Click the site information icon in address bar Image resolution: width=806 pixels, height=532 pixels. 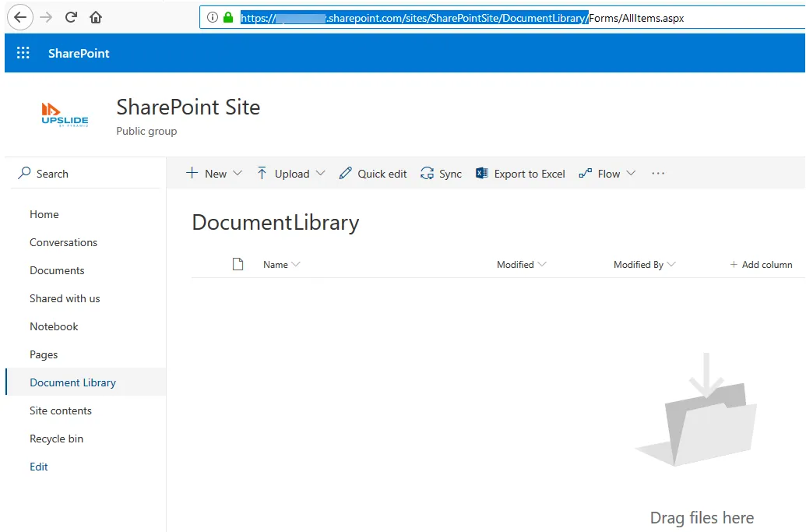pyautogui.click(x=213, y=17)
